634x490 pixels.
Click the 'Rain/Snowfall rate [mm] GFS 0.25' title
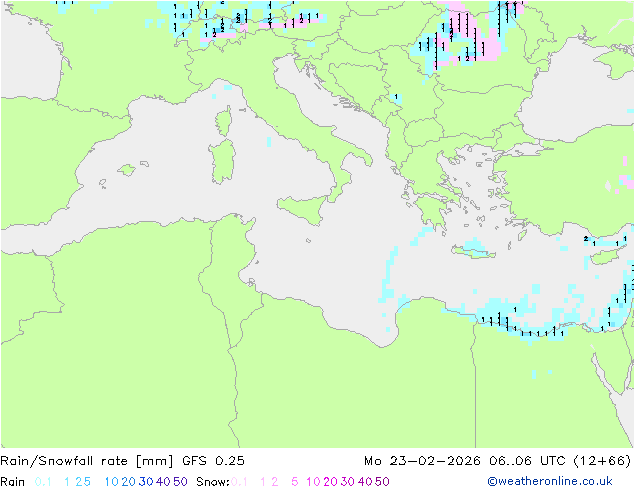click(123, 461)
